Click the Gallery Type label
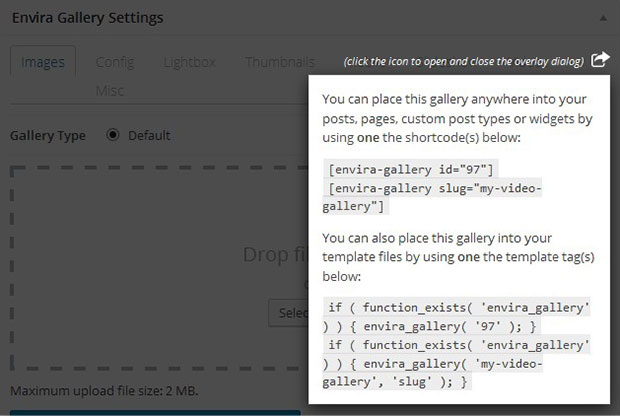Screen dimensions: 620x416 [47, 135]
